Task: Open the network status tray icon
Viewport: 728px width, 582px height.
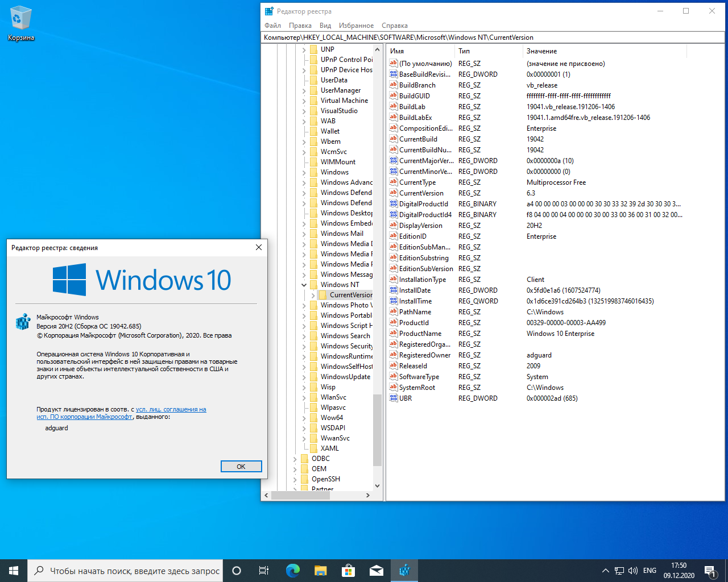Action: [x=619, y=571]
